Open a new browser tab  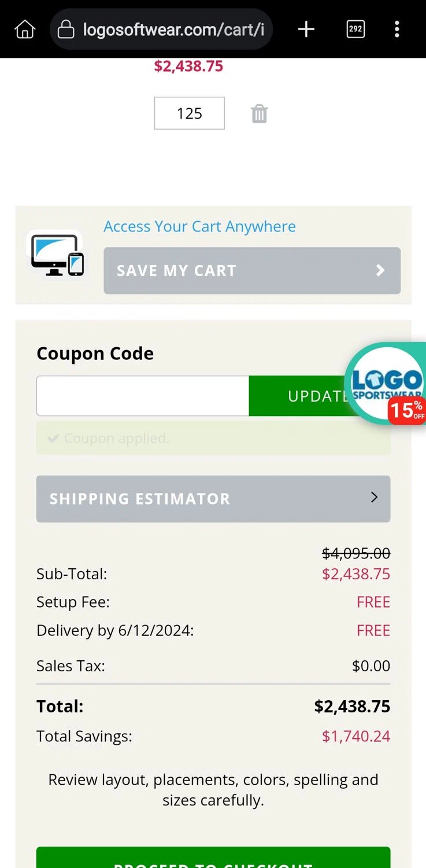point(306,29)
